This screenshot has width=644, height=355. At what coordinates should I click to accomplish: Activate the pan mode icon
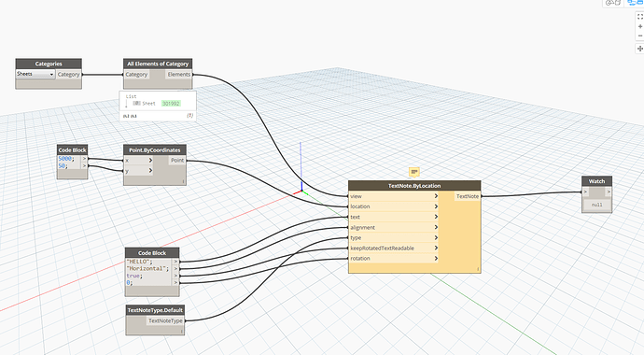(640, 49)
